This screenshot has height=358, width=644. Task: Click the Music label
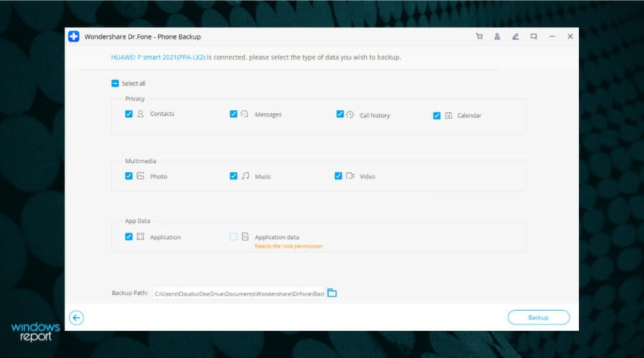click(263, 176)
